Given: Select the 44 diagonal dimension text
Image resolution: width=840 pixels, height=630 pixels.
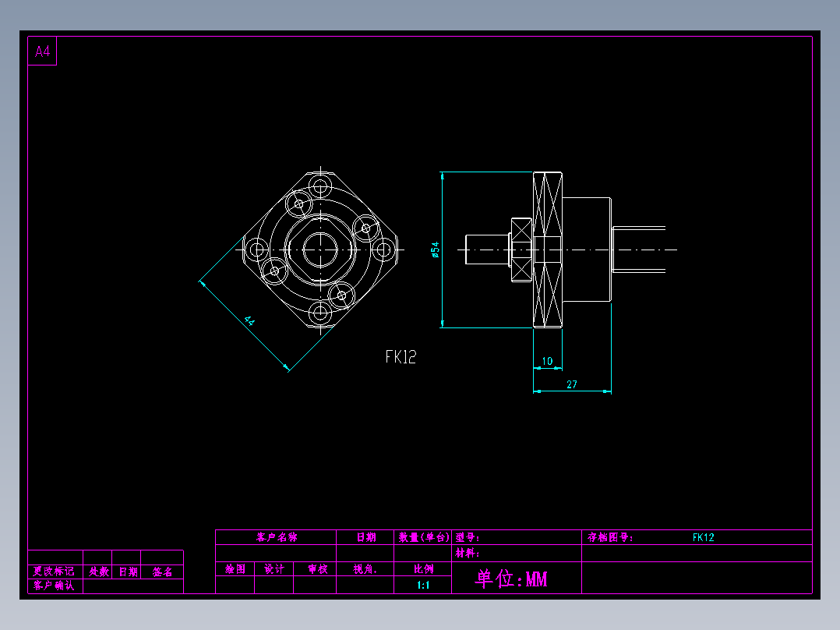Looking at the screenshot, I should click(249, 321).
